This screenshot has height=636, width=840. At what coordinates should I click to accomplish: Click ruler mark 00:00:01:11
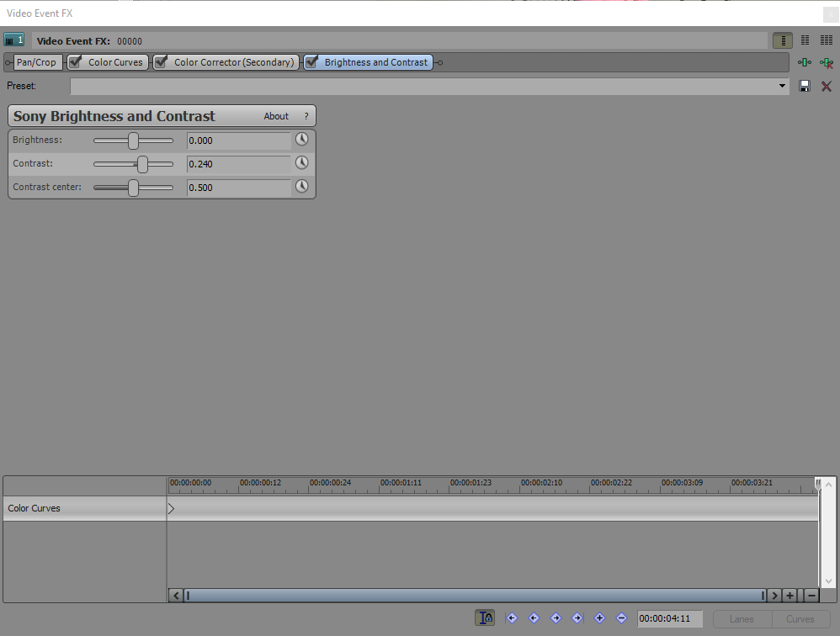click(401, 482)
